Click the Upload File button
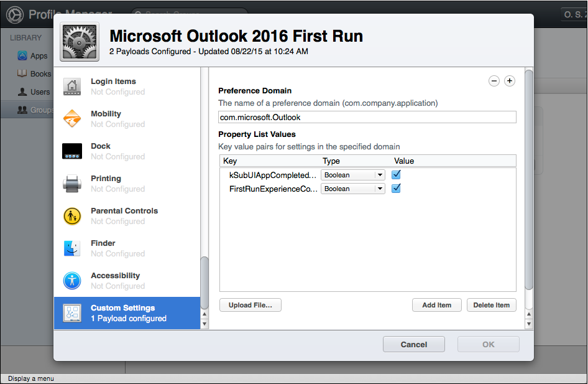 click(250, 305)
